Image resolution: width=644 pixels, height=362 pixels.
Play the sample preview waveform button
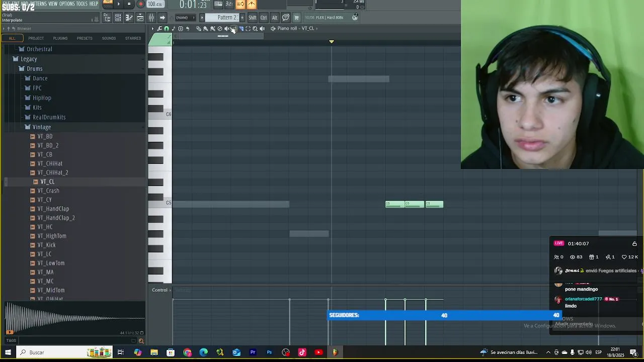pyautogui.click(x=9, y=332)
